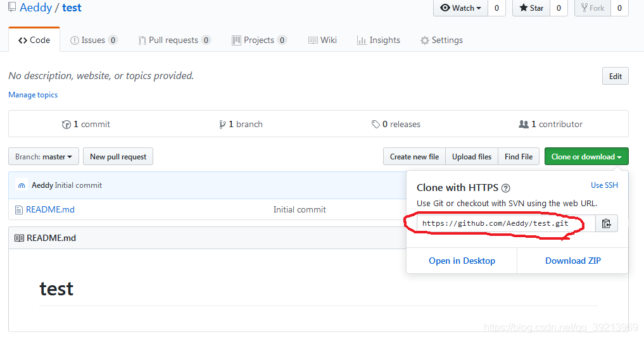Switch to Pull requests tab

point(175,40)
